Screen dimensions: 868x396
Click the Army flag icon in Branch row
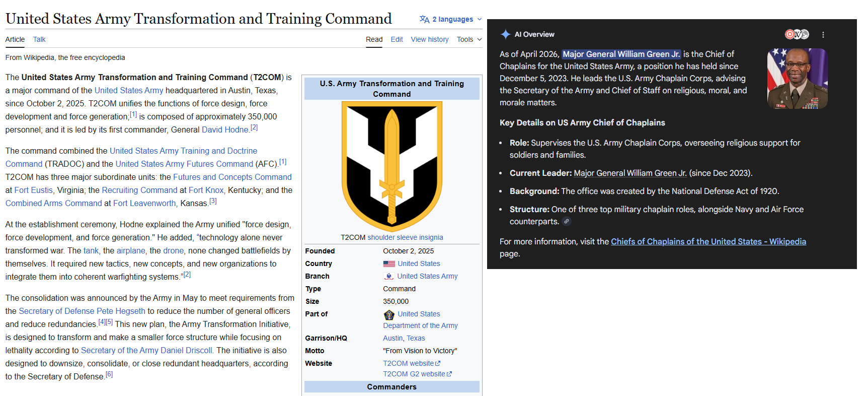click(x=389, y=276)
